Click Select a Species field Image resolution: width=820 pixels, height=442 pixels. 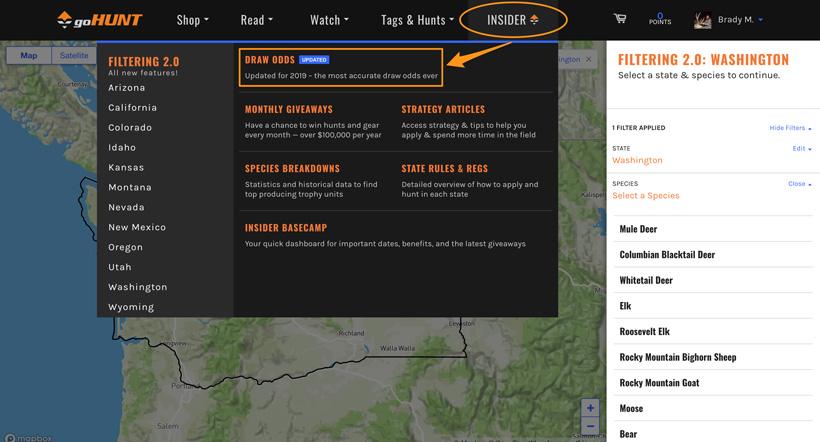point(646,196)
